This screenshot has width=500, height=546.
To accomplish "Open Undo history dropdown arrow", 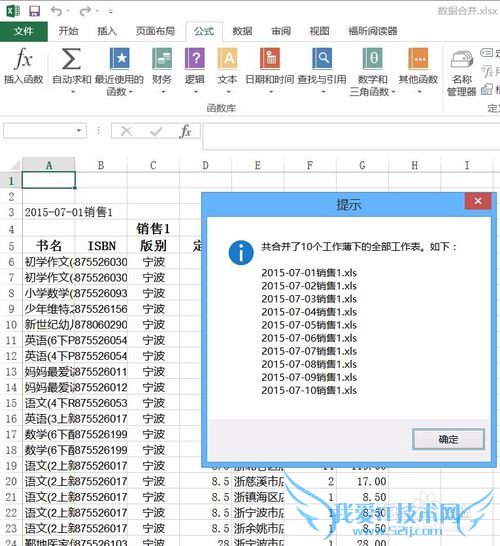I will 68,11.
